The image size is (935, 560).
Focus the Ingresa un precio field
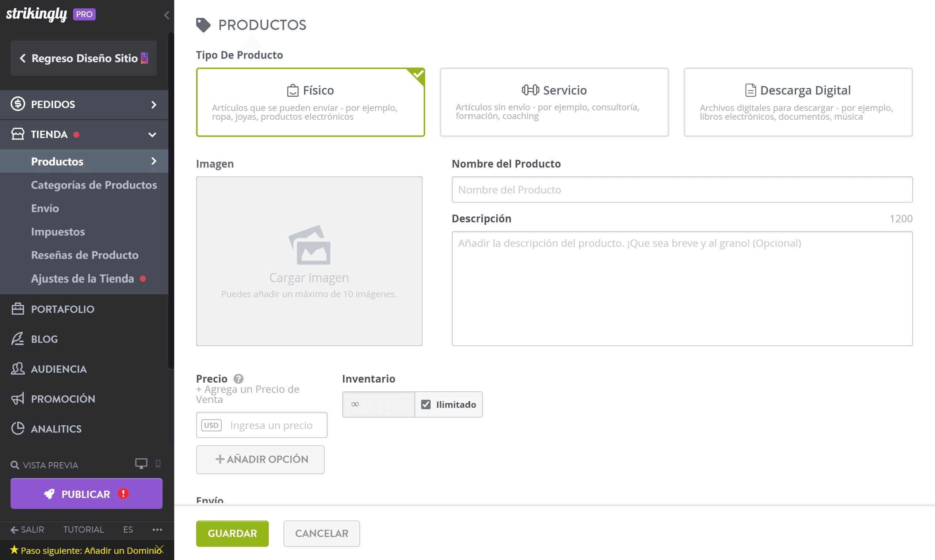click(x=262, y=425)
